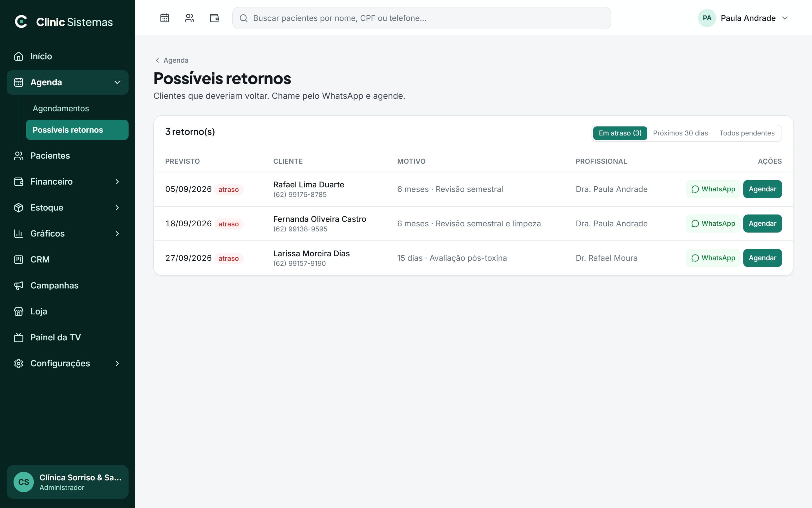Open the Paula Andrade user dropdown
Screen dimensions: 812x508
click(x=743, y=18)
